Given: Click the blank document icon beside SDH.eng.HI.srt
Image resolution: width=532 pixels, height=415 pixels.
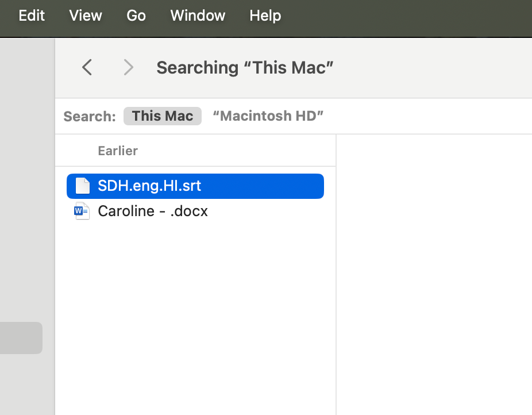Looking at the screenshot, I should coord(83,186).
